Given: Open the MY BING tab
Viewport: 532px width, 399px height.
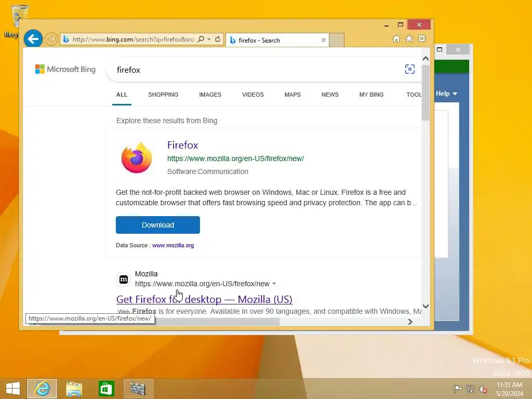Looking at the screenshot, I should [371, 95].
